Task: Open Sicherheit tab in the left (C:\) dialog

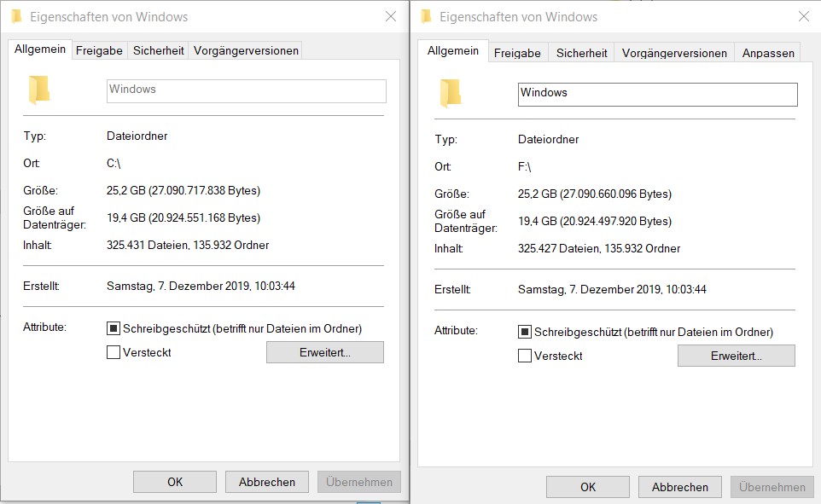Action: 158,51
